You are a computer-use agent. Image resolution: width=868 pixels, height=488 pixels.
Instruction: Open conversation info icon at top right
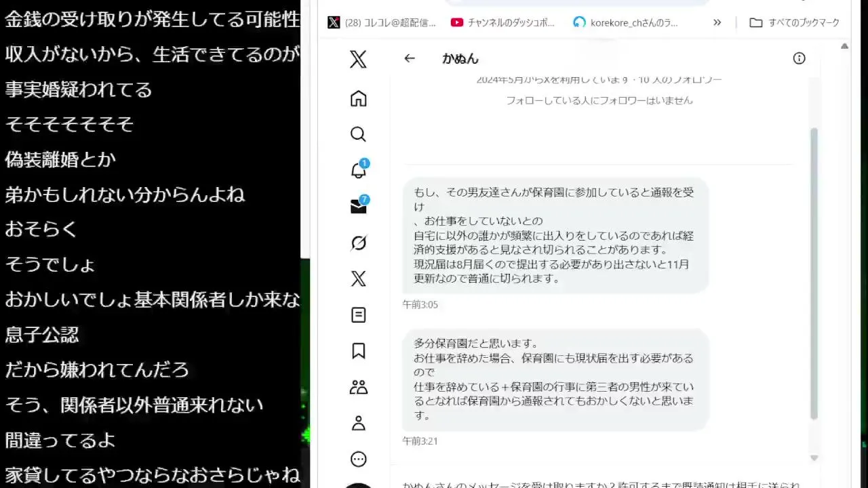point(799,58)
